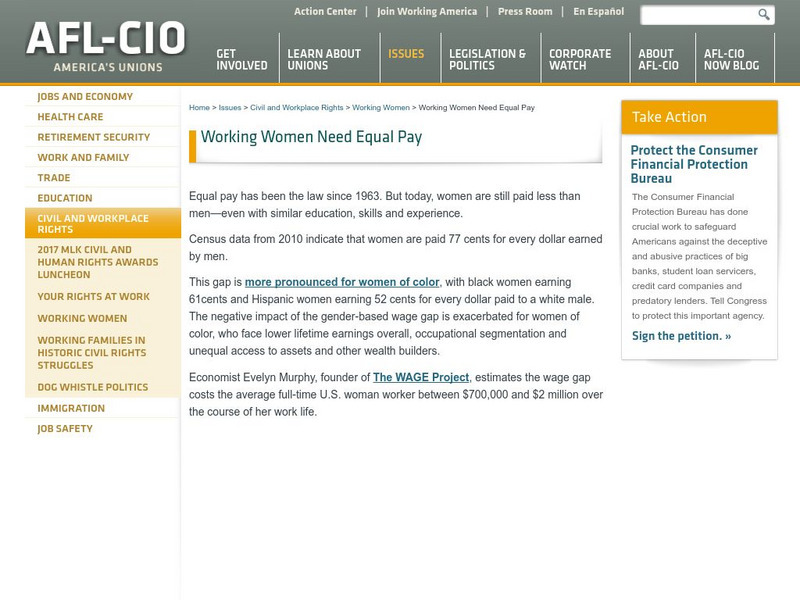Open Your Rights at Work
800x600 pixels.
pos(93,296)
